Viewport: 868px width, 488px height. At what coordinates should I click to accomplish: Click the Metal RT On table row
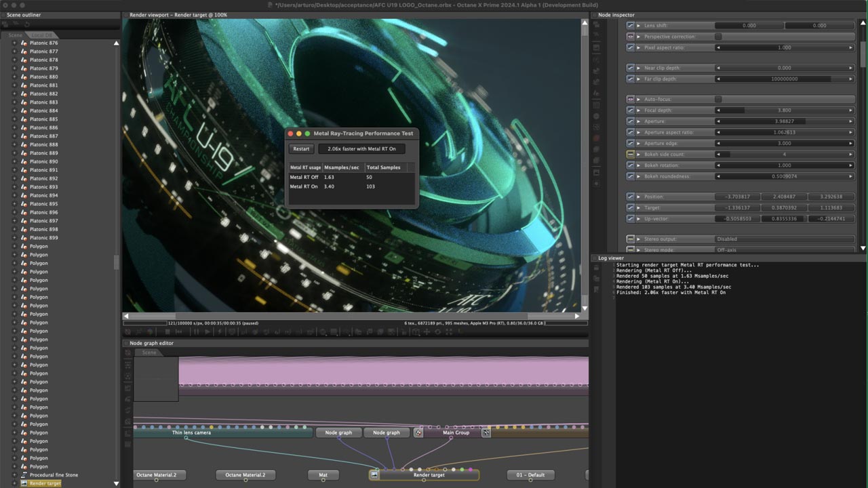point(351,186)
